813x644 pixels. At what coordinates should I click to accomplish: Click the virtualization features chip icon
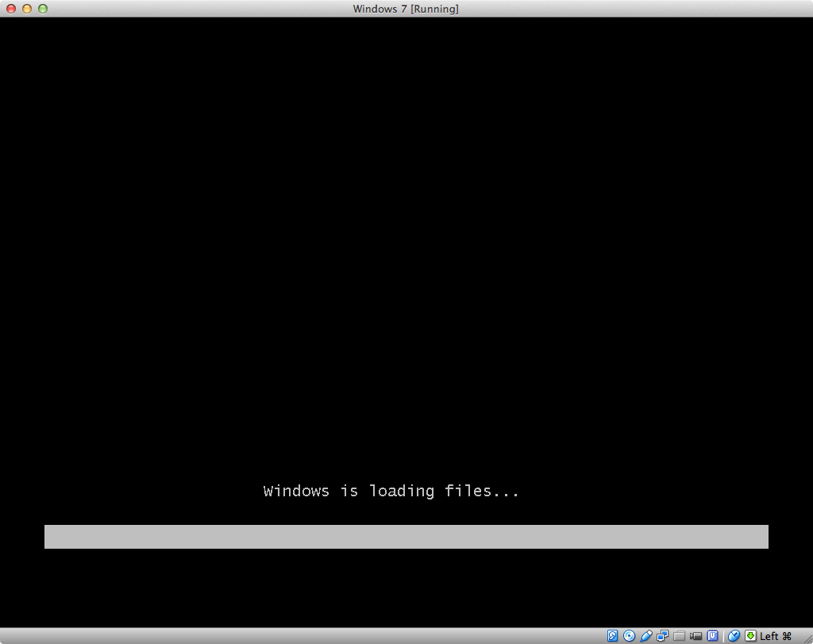click(713, 635)
